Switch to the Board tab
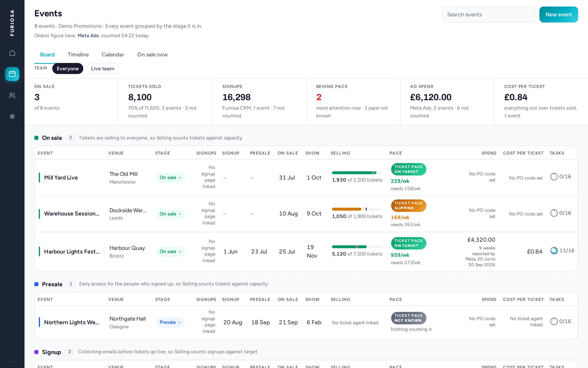Image resolution: width=588 pixels, height=368 pixels. (x=47, y=55)
